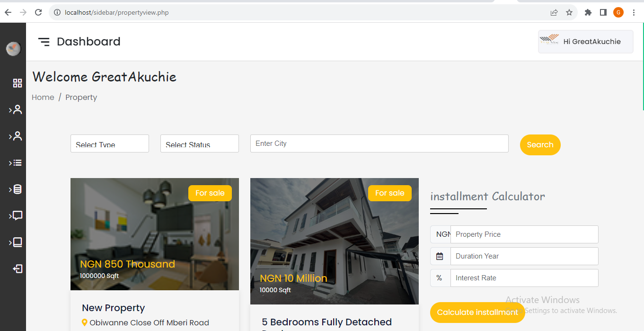
Task: Click the Calculate installment button
Action: (477, 313)
